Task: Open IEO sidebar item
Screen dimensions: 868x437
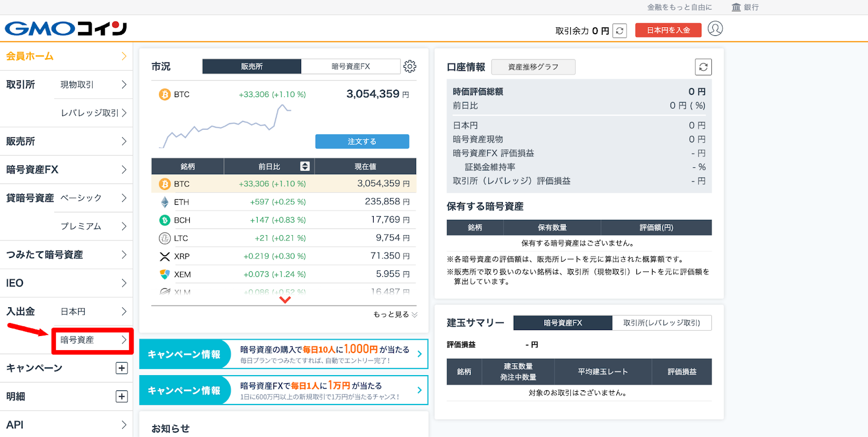Action: (66, 283)
